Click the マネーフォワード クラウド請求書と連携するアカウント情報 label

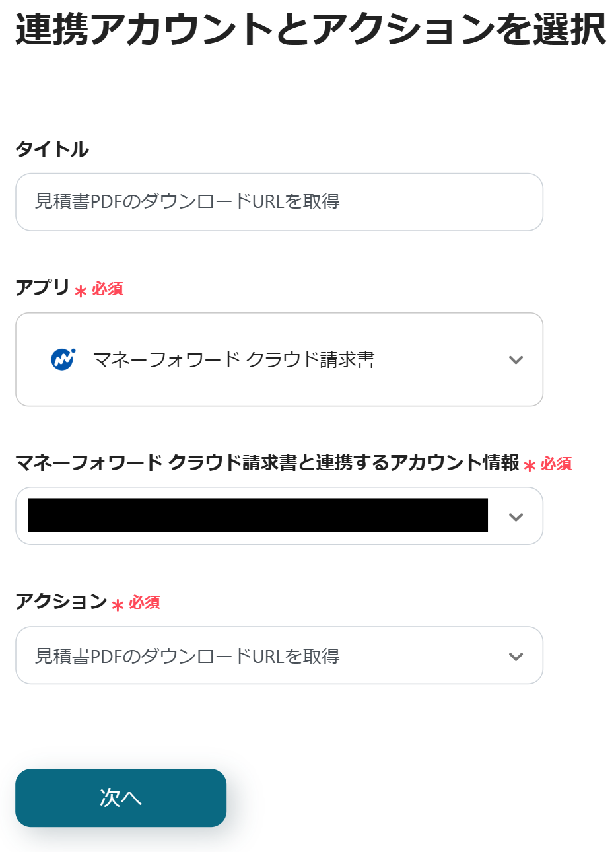[267, 463]
